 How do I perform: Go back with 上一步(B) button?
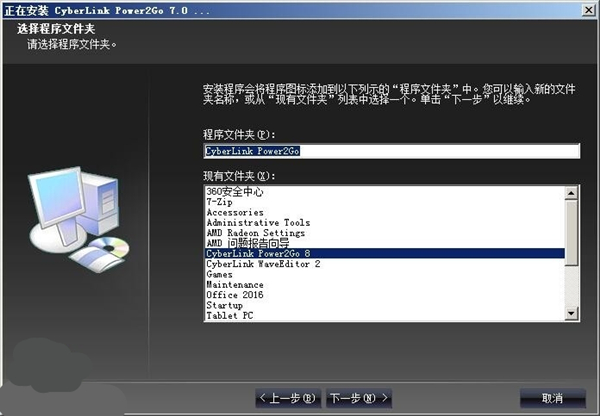[x=288, y=398]
